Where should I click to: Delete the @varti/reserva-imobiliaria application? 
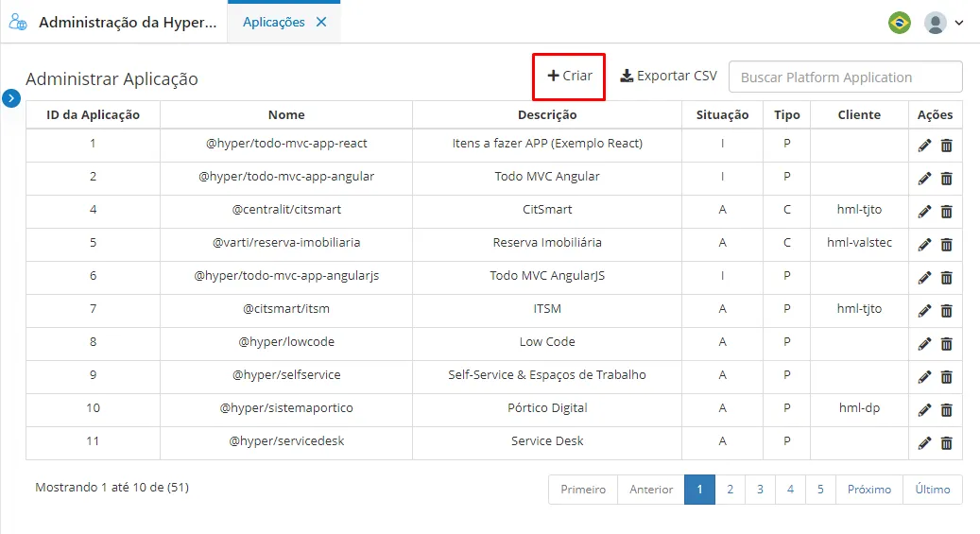(x=946, y=245)
